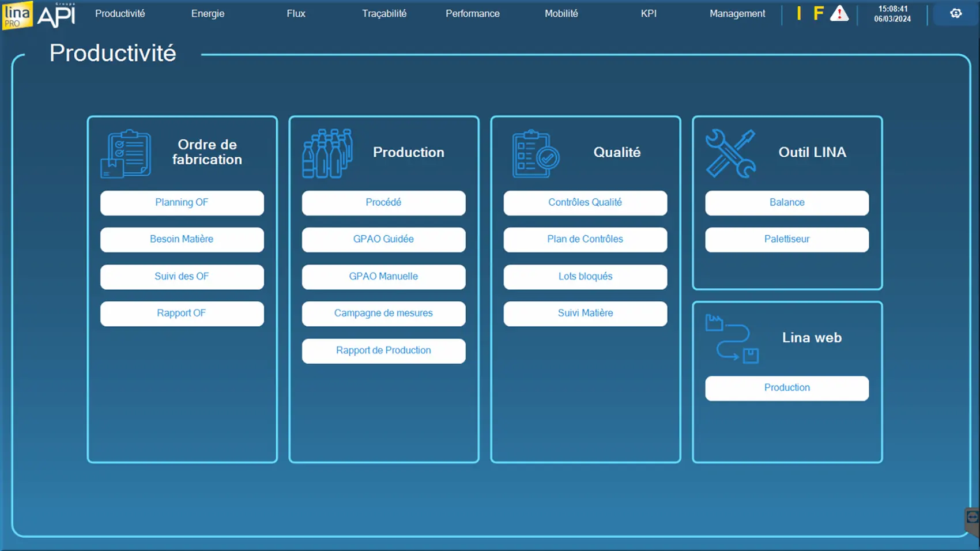This screenshot has height=551, width=980.
Task: Click the date and time display
Action: (x=892, y=14)
